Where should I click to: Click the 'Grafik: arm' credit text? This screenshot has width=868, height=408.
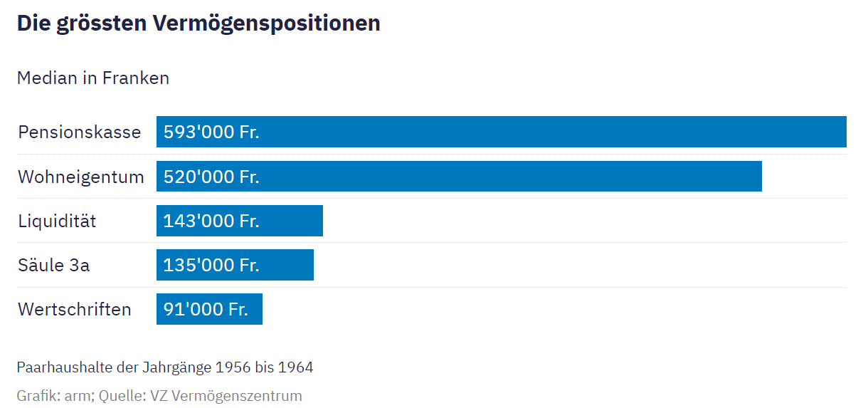(54, 396)
